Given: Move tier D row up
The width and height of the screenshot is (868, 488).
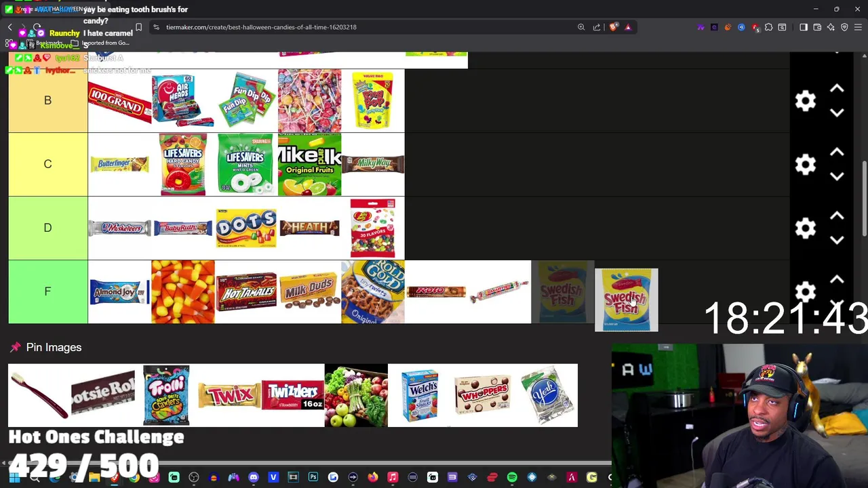Looking at the screenshot, I should 837,216.
